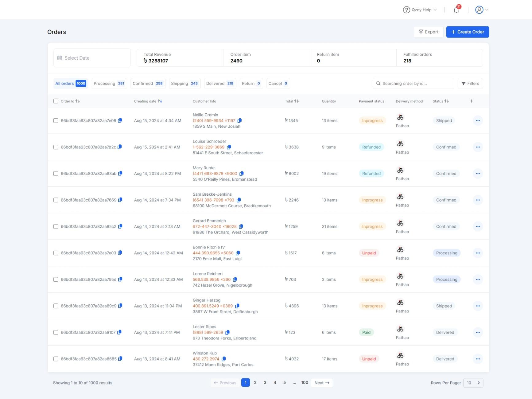
Task: Open actions menu for Mary Runte's order
Action: [478, 174]
